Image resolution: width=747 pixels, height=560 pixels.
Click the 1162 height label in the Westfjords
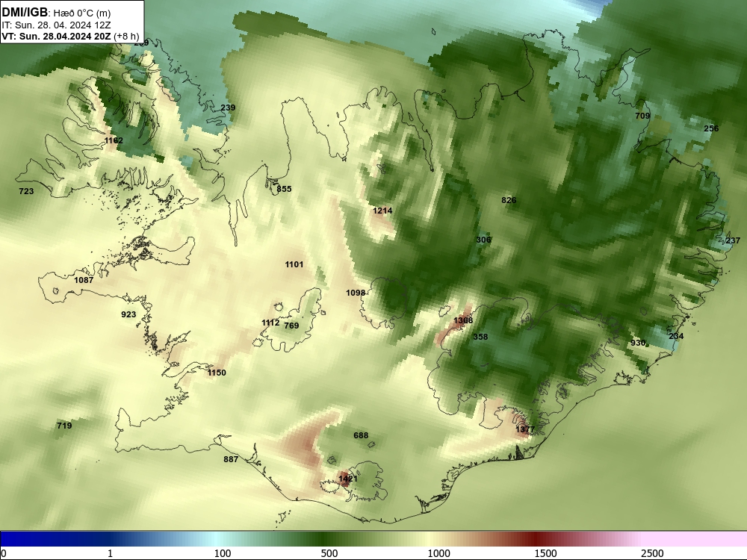tap(114, 140)
